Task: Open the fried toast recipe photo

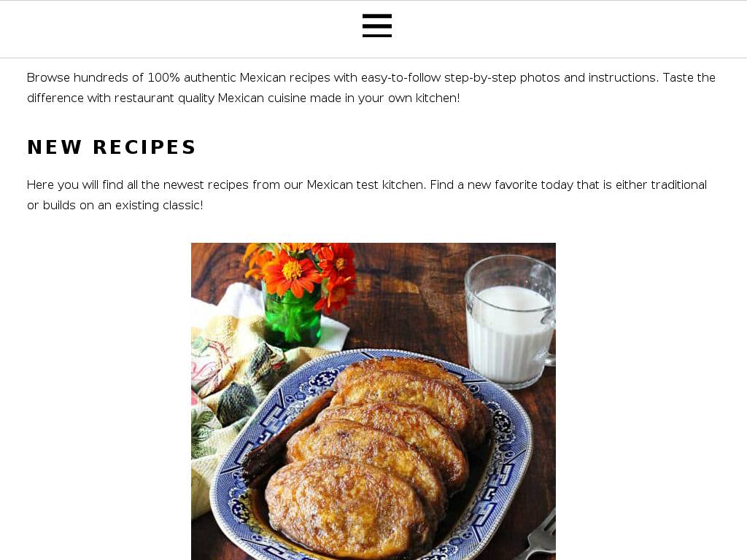Action: (x=373, y=402)
